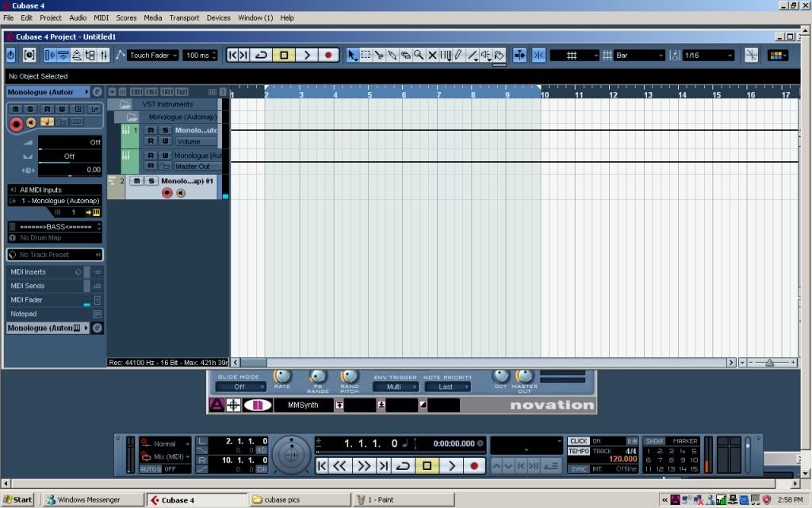This screenshot has width=812, height=508.
Task: Solo track 2 Monolo...ap) 01
Action: tap(151, 181)
